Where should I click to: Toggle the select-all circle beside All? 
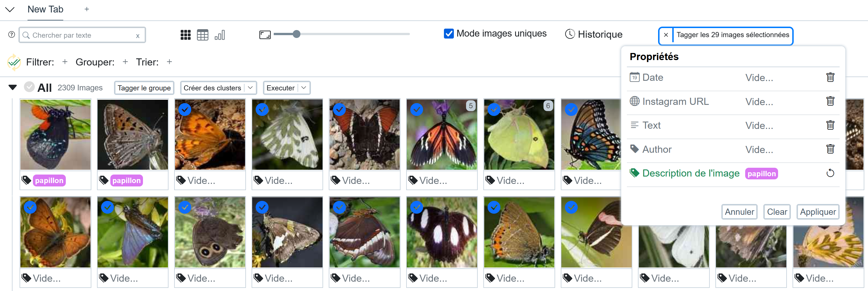29,87
